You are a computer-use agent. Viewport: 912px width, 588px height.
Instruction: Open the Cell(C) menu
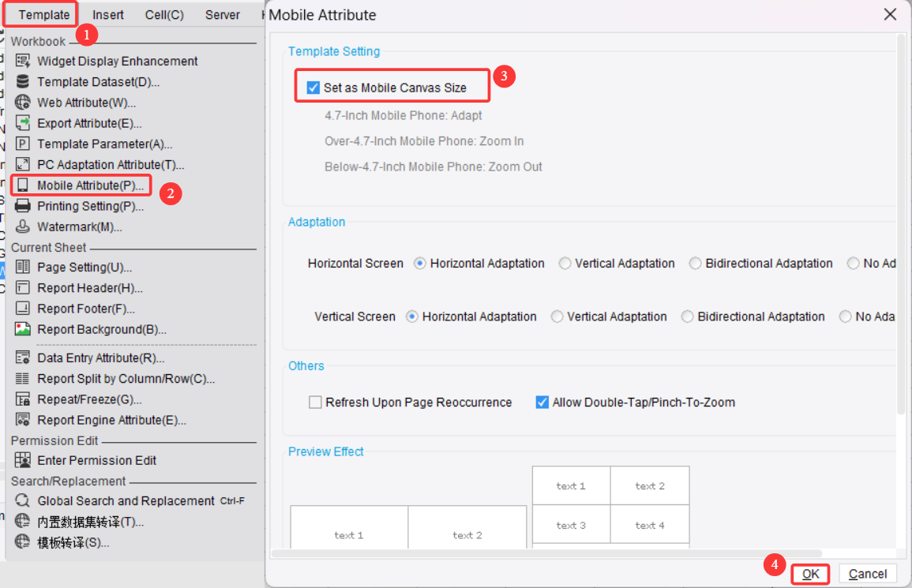click(164, 14)
